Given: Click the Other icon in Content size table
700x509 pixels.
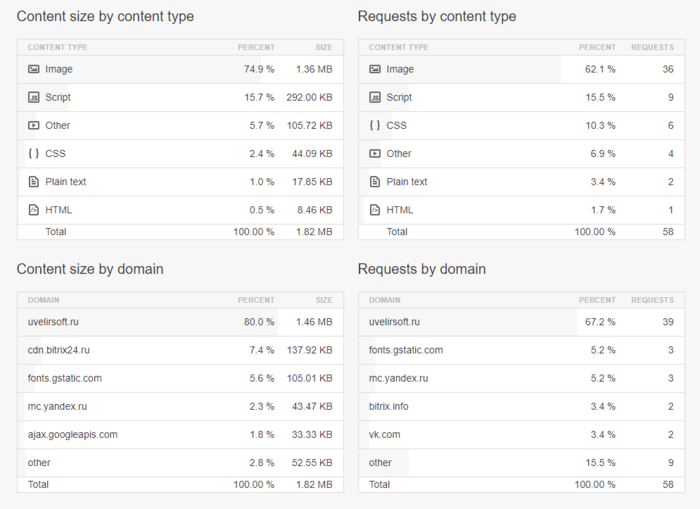Looking at the screenshot, I should click(33, 125).
